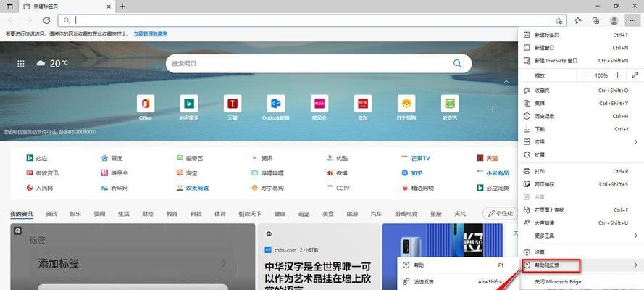Choose 网页捕获 in the menu
The width and height of the screenshot is (644, 290).
coord(581,184)
